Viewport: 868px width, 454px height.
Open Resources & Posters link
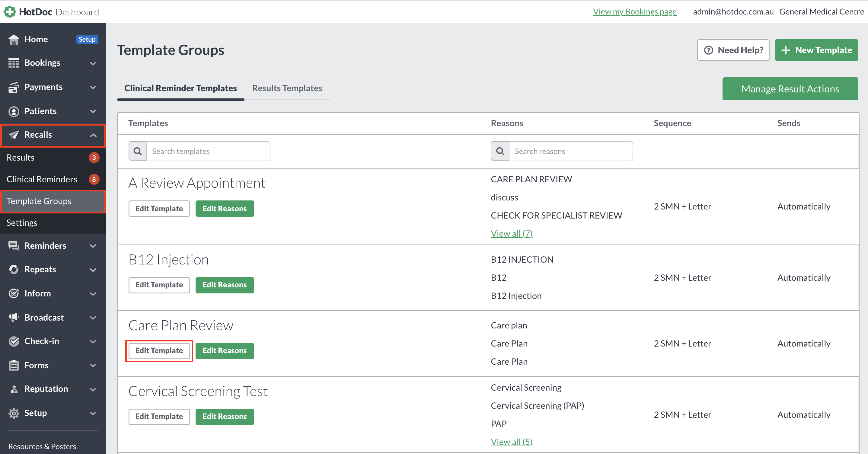coord(42,446)
